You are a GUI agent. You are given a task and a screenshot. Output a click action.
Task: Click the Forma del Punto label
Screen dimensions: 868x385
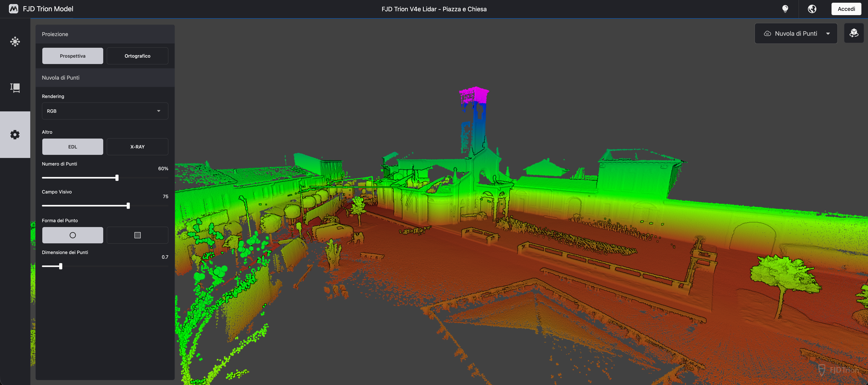pyautogui.click(x=60, y=220)
